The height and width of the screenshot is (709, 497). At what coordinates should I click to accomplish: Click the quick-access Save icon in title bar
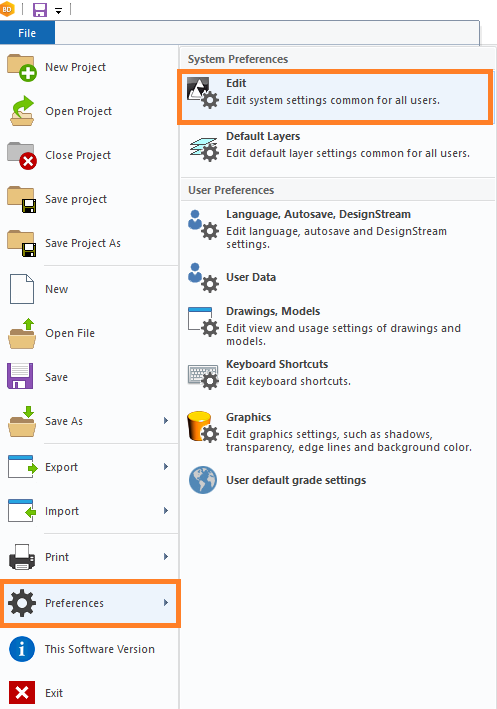(40, 9)
